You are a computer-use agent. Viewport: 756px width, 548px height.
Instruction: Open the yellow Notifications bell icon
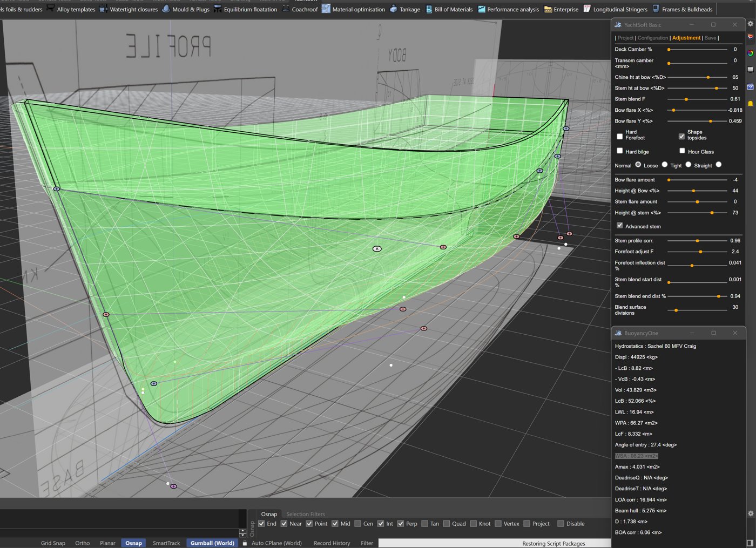(750, 103)
